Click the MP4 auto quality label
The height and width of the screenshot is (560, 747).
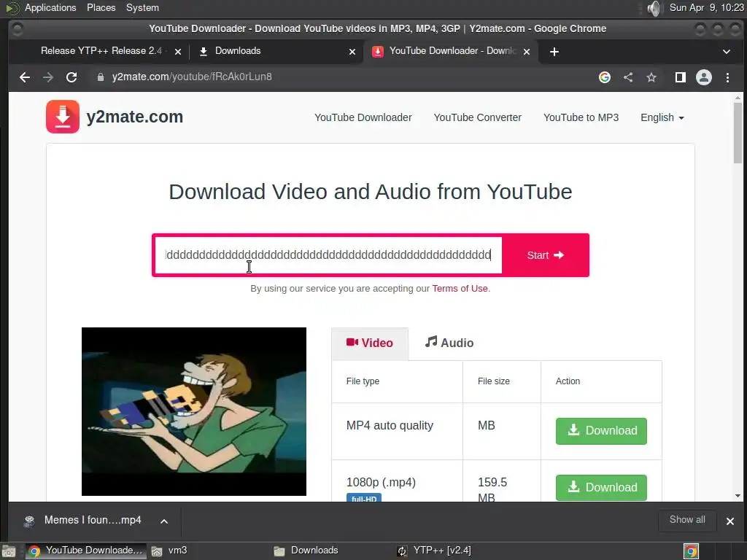coord(390,426)
